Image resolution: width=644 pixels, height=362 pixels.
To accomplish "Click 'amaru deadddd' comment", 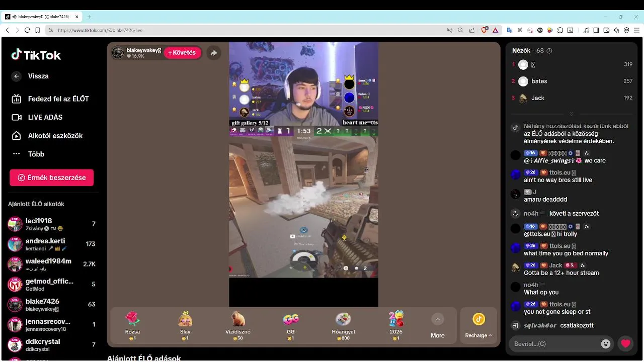I will pyautogui.click(x=545, y=200).
